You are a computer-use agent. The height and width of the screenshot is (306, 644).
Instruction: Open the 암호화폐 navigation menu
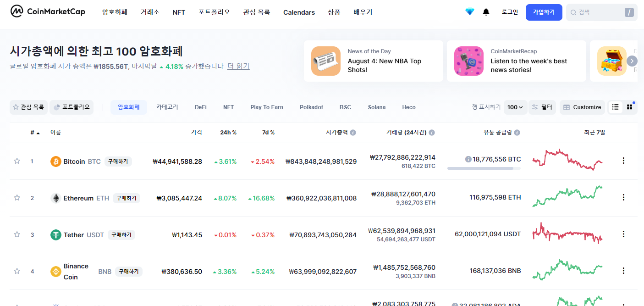coord(115,12)
